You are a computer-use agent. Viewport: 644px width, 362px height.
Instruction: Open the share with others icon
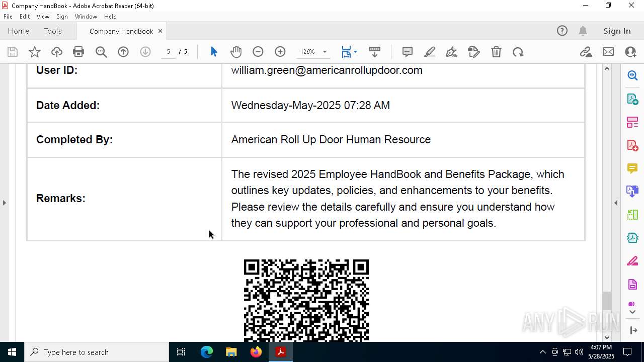[x=630, y=52]
